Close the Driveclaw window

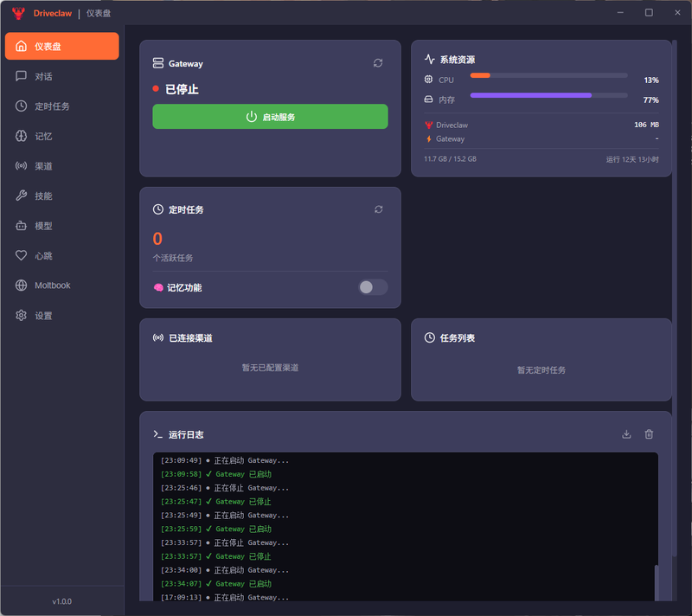click(x=677, y=12)
